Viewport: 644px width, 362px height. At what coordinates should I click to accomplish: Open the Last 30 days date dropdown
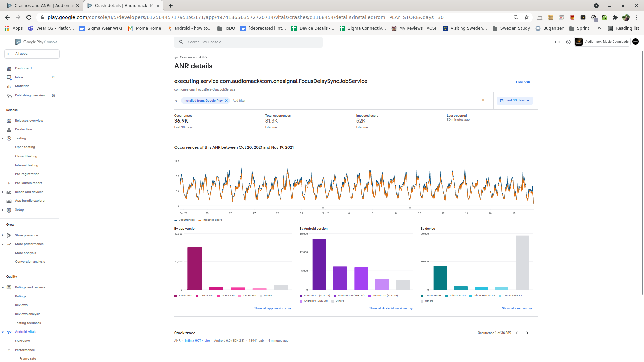(515, 100)
